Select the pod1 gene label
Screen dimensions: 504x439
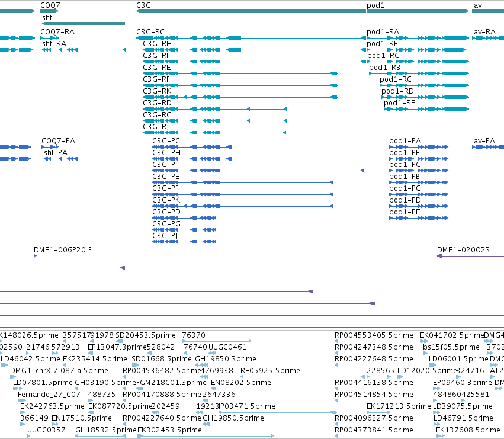(375, 5)
